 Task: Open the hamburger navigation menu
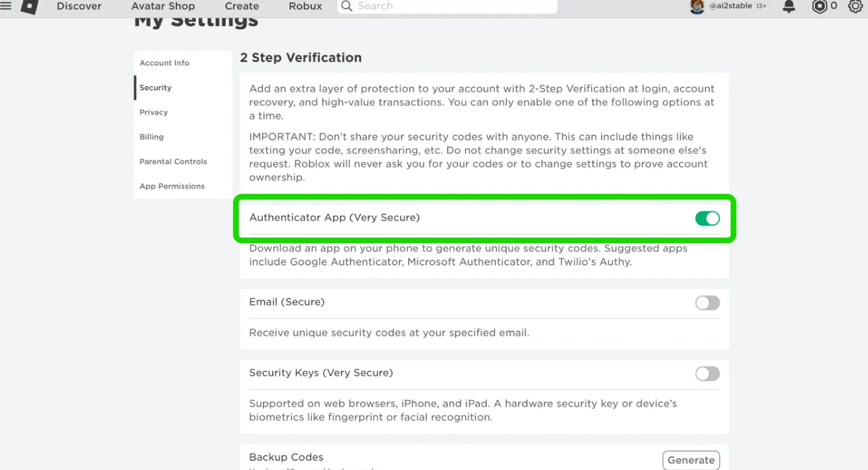(6, 6)
